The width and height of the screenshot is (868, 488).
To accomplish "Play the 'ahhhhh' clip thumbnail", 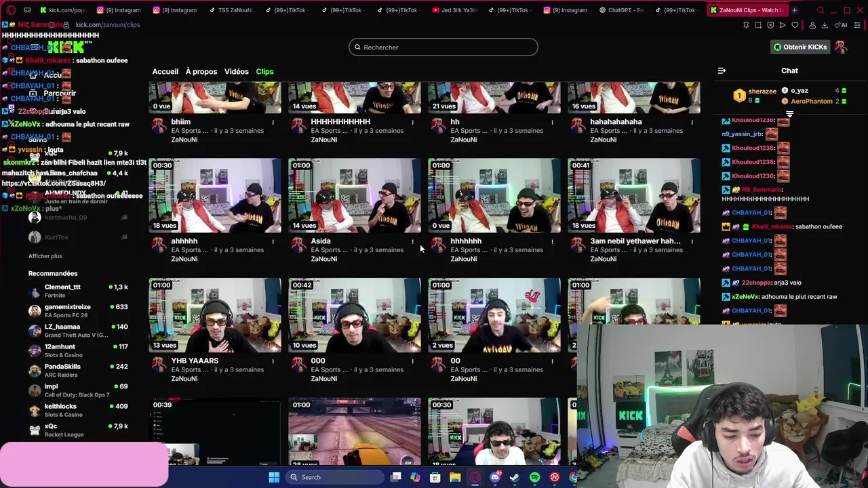I will 215,195.
